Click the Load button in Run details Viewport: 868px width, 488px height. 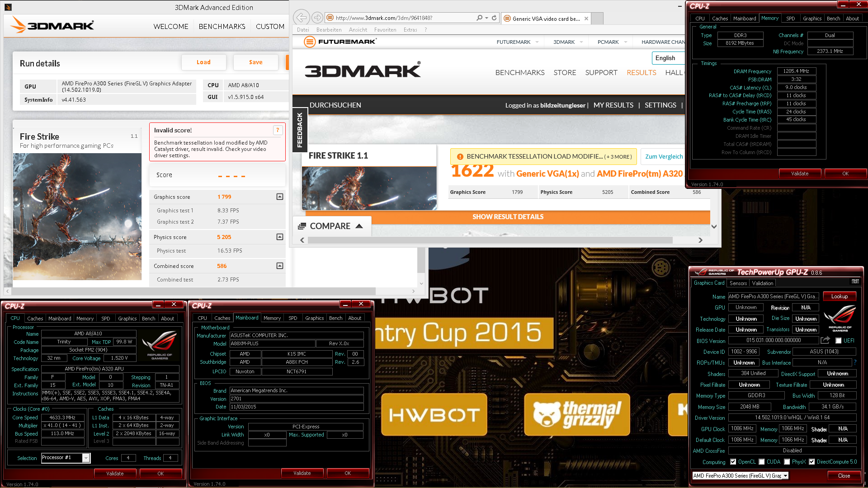tap(203, 62)
